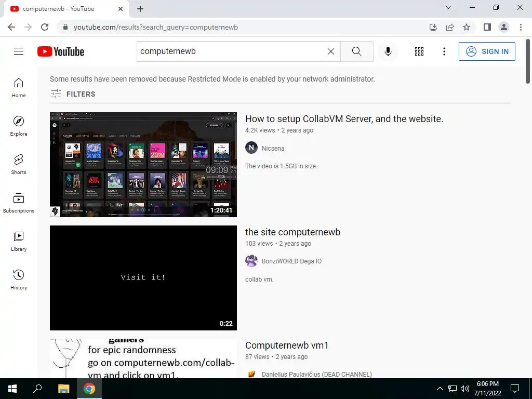The width and height of the screenshot is (532, 399).
Task: Share this page from the address bar
Action: point(450,27)
